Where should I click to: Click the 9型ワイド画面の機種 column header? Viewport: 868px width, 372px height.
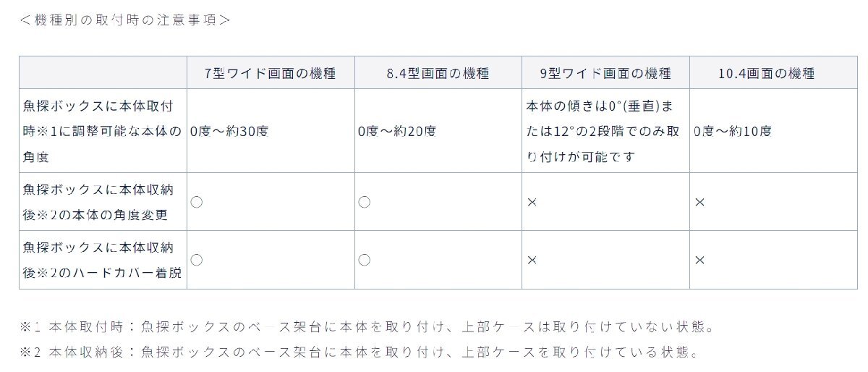click(x=605, y=73)
